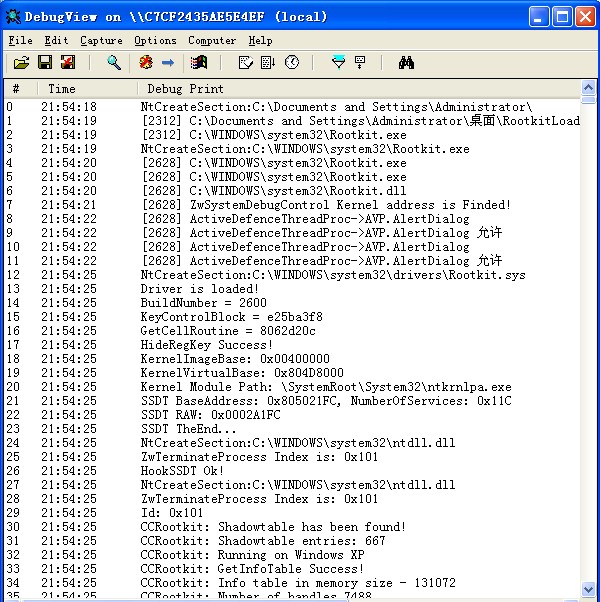The height and width of the screenshot is (602, 600).
Task: Select row 8 AVP.AlertDialog entry
Action: pos(292,219)
